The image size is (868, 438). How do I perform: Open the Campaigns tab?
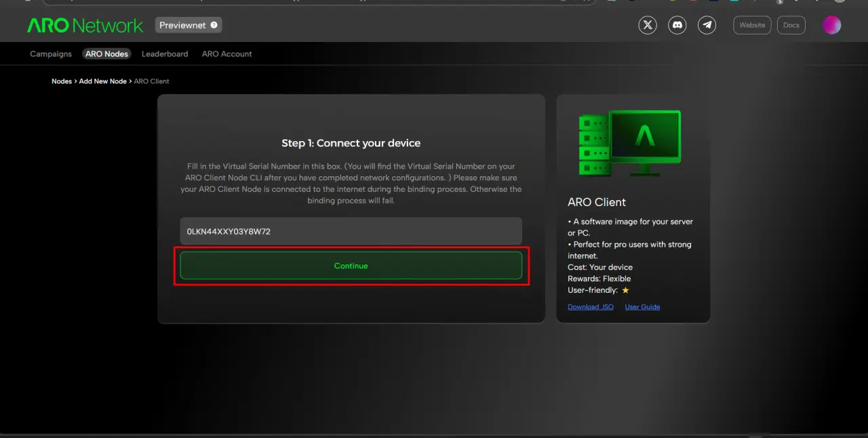pyautogui.click(x=51, y=54)
